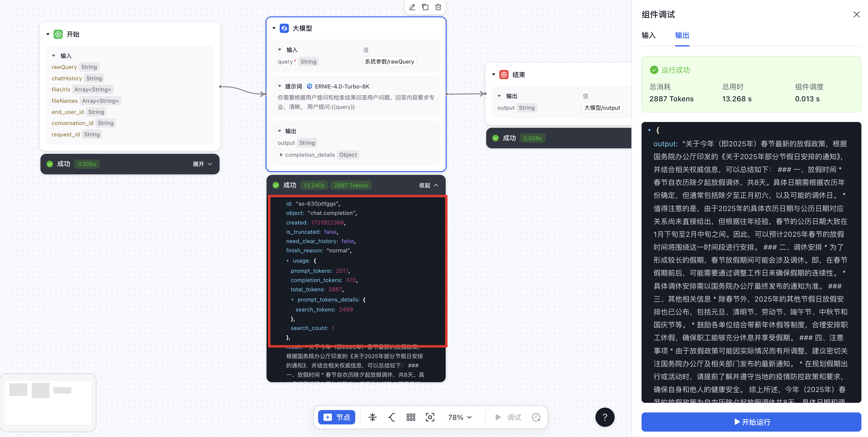The height and width of the screenshot is (437, 868).
Task: Click end_user_id in 开始 inputs
Action: (x=67, y=112)
